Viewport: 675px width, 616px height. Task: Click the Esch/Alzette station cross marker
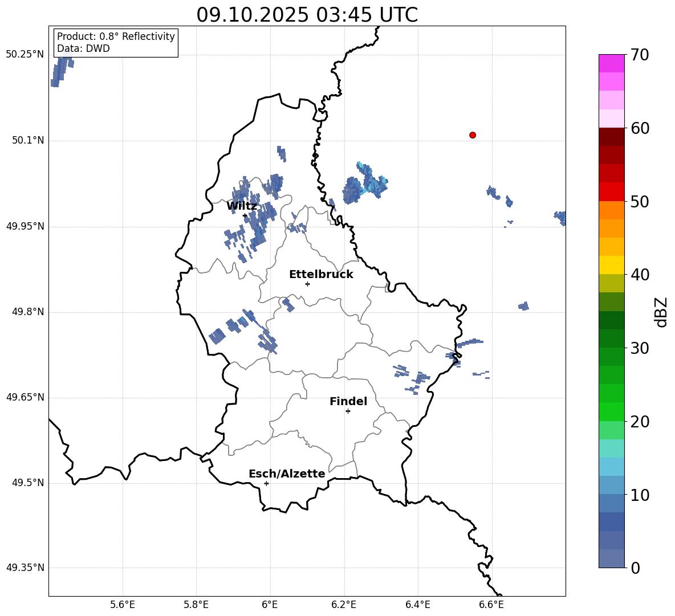[266, 483]
